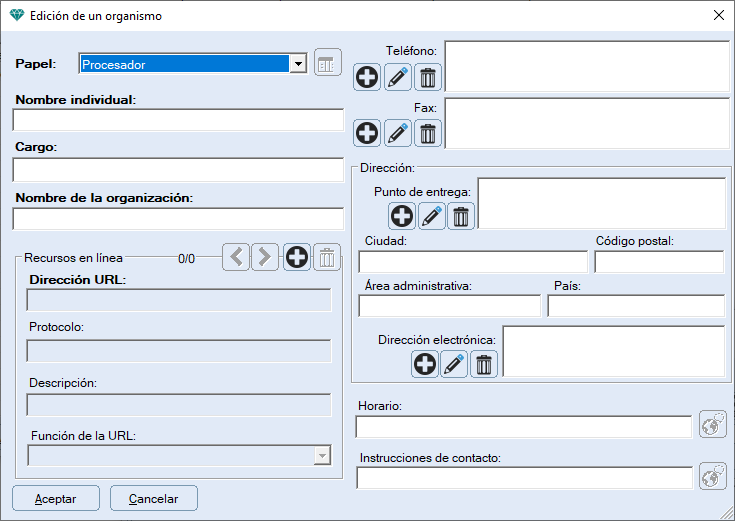The image size is (735, 521).
Task: Edit Teléfono entry with pencil icon
Action: click(398, 77)
